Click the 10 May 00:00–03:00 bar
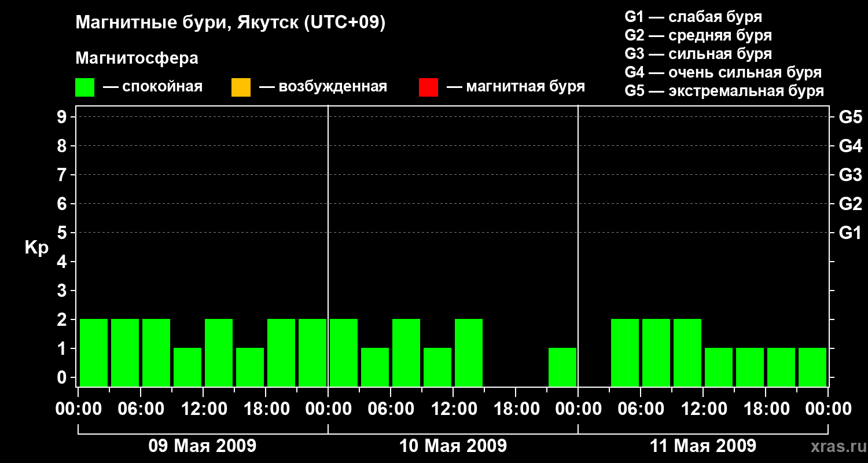868x463 pixels. click(x=344, y=352)
